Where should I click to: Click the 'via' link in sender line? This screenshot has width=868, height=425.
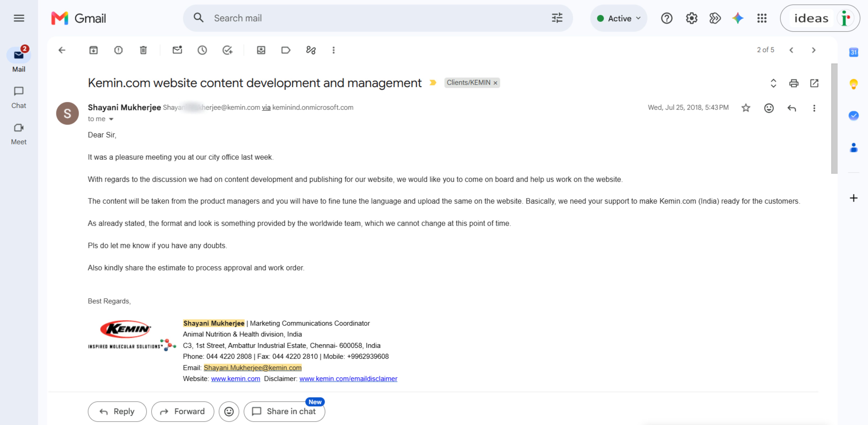click(266, 108)
